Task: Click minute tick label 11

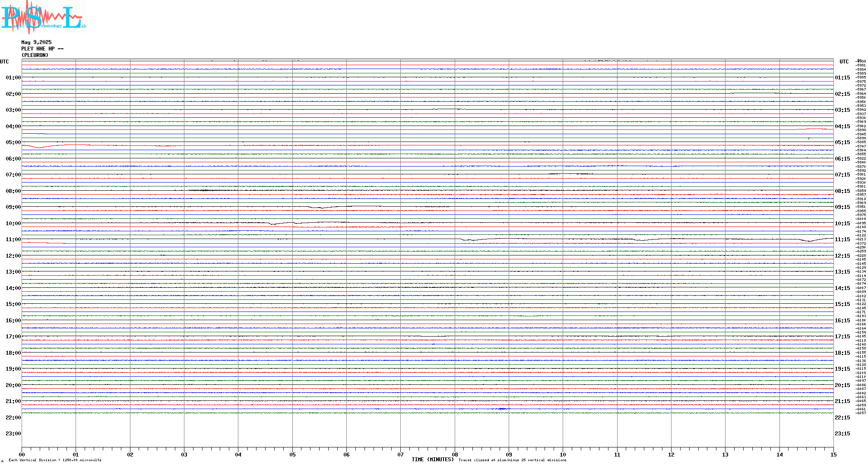Action: 617,454
